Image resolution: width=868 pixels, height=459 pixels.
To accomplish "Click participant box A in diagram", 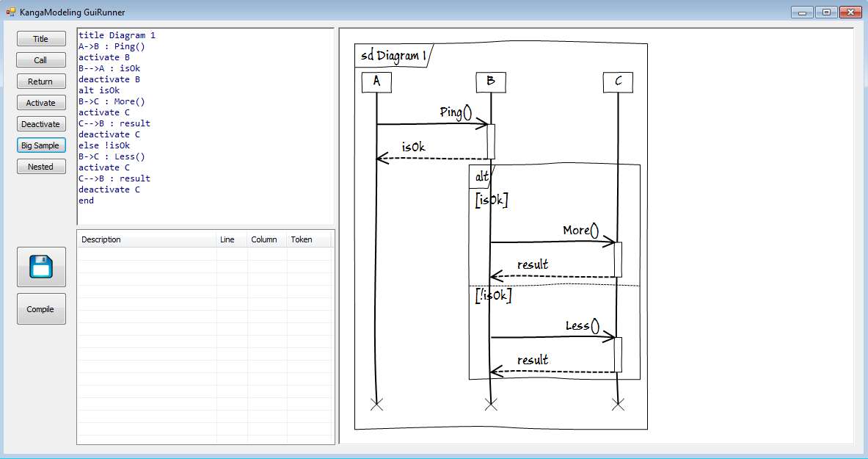I will 376,82.
